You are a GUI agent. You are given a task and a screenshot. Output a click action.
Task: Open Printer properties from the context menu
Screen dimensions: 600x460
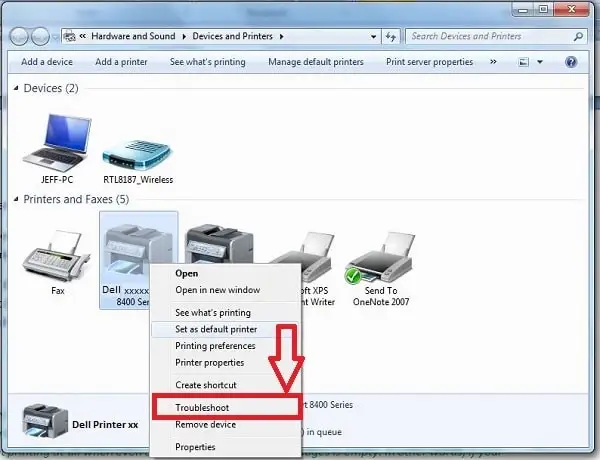click(x=209, y=362)
